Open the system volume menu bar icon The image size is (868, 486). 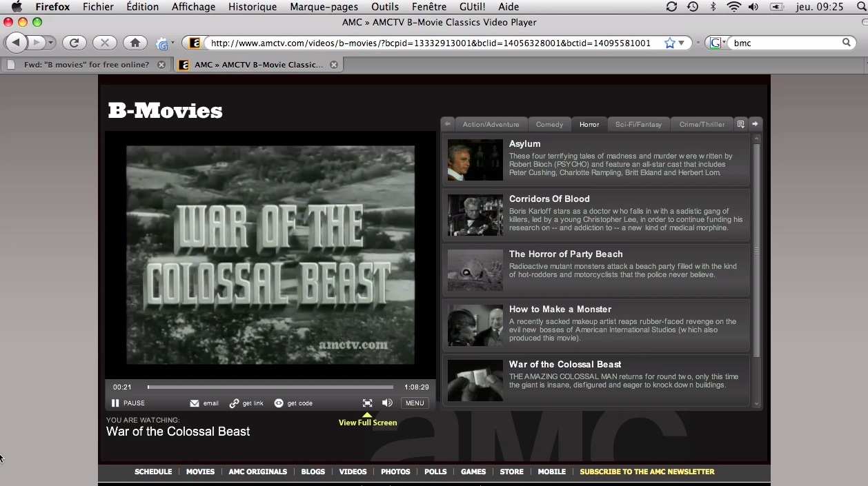[x=753, y=7]
